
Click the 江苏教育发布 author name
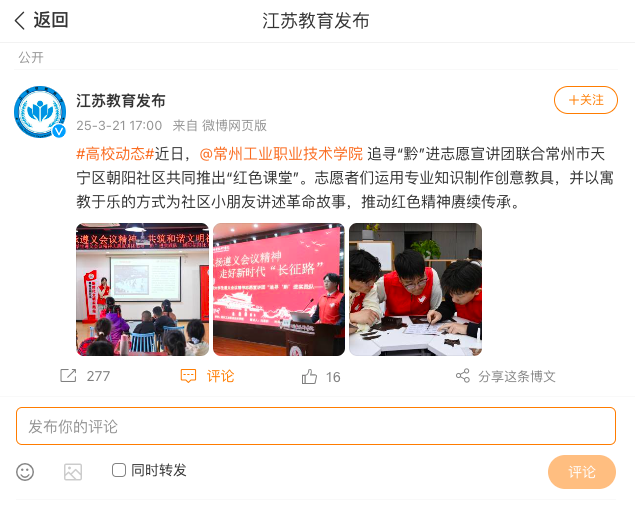coord(121,101)
